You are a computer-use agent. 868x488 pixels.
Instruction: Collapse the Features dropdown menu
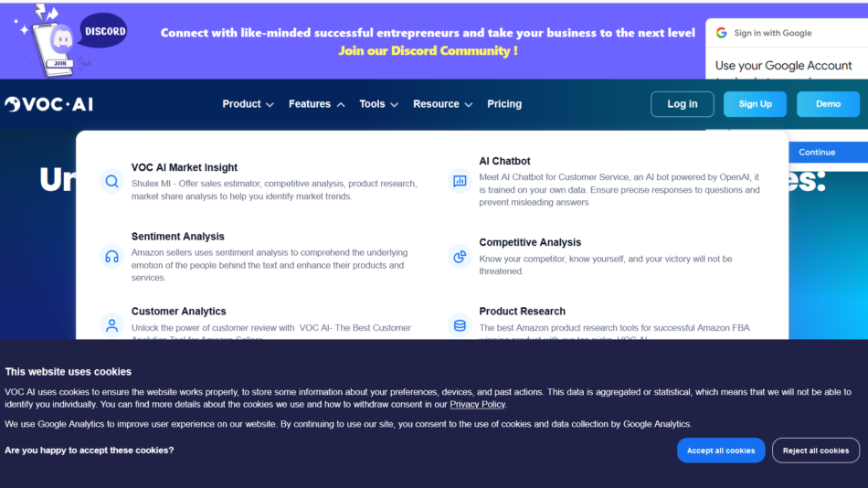click(316, 104)
